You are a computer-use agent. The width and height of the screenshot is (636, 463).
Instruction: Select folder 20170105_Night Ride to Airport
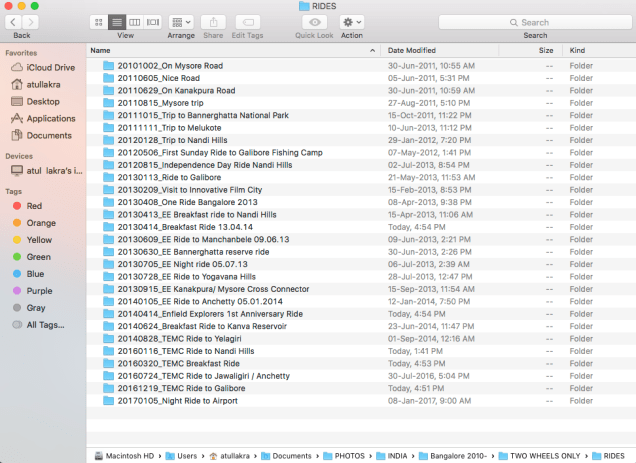[x=177, y=401]
